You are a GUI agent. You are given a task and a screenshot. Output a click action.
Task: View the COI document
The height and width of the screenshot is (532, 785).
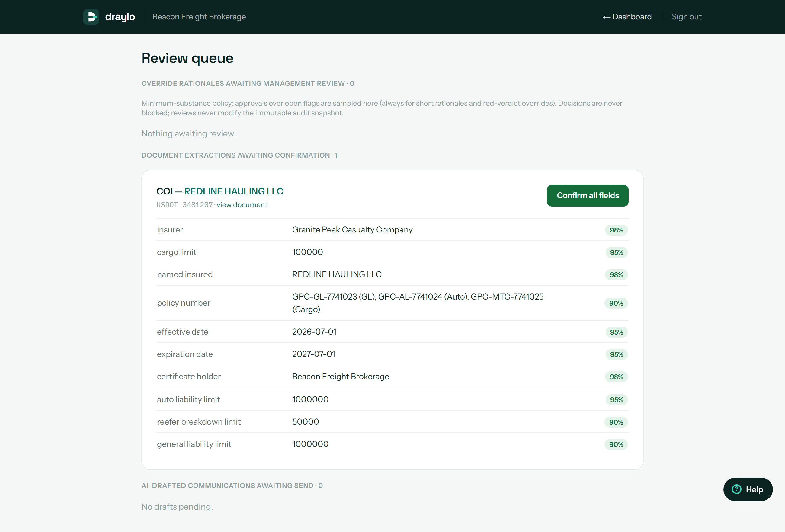[242, 205]
